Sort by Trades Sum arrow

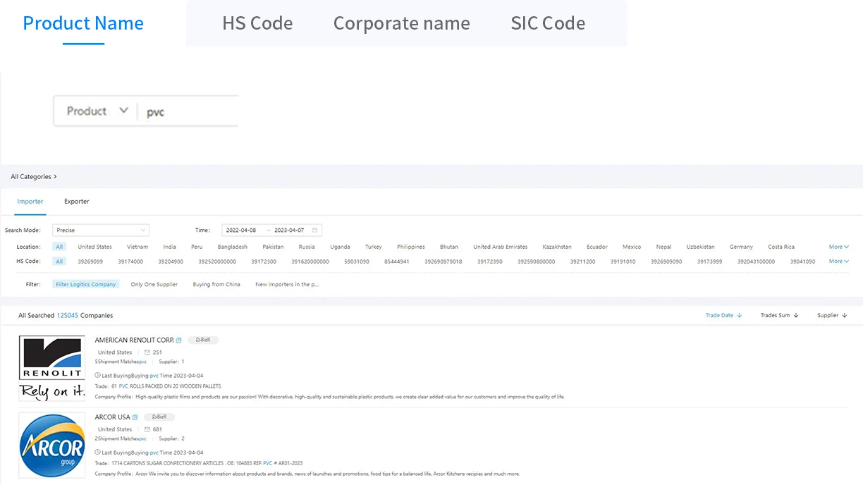click(796, 316)
